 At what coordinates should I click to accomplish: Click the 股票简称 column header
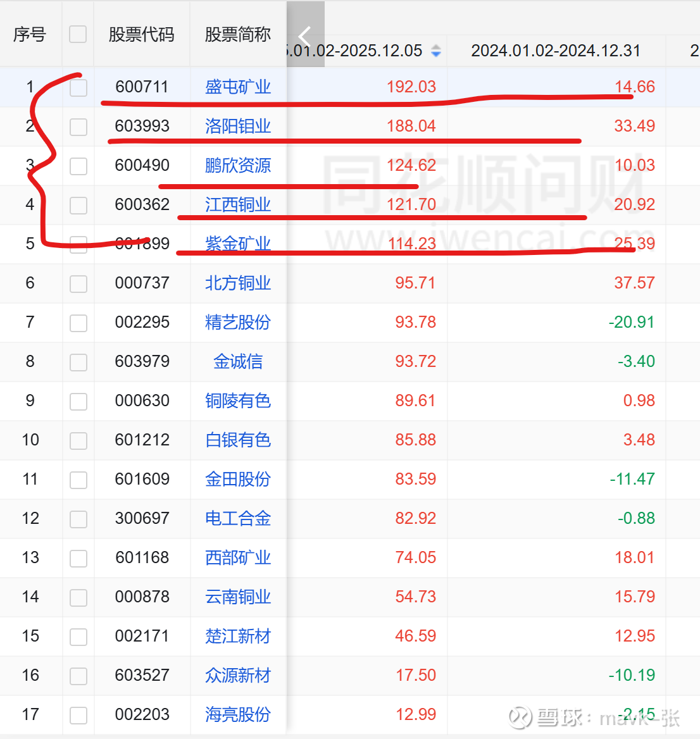[238, 34]
